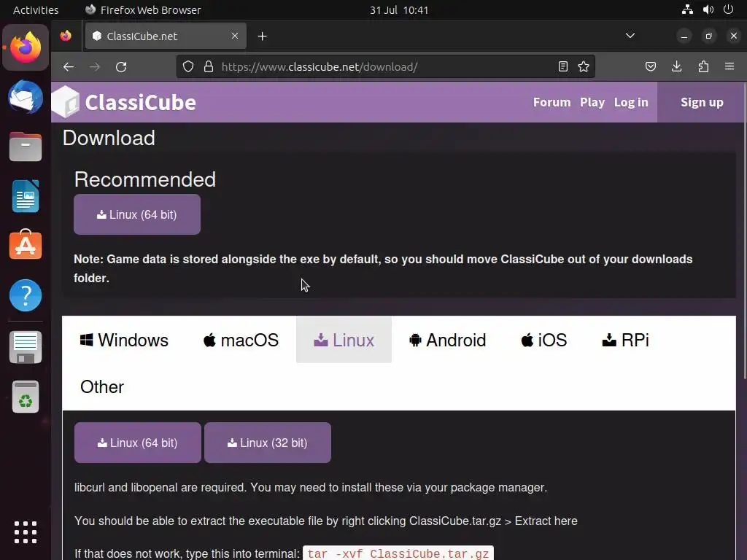Toggle reader view icon in address bar
Screen dimensions: 747x560
562,66
